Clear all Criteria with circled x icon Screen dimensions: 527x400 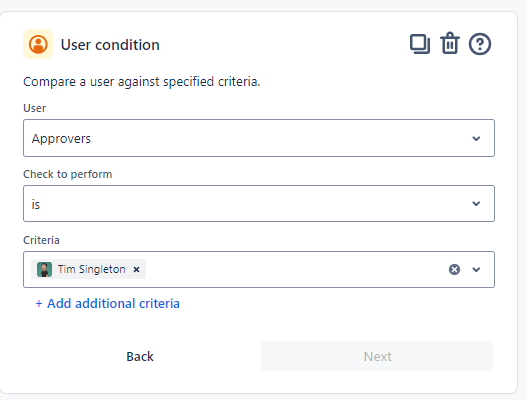click(x=454, y=269)
